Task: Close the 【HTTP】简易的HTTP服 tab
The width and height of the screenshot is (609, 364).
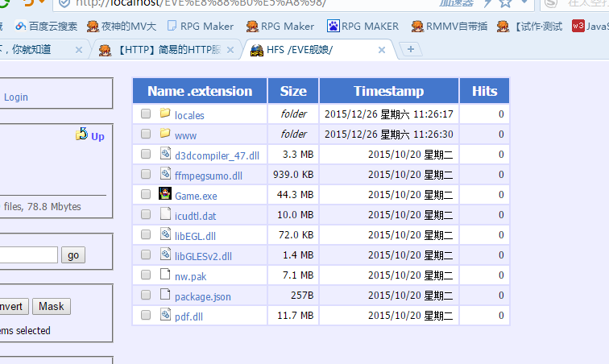Action: (230, 50)
